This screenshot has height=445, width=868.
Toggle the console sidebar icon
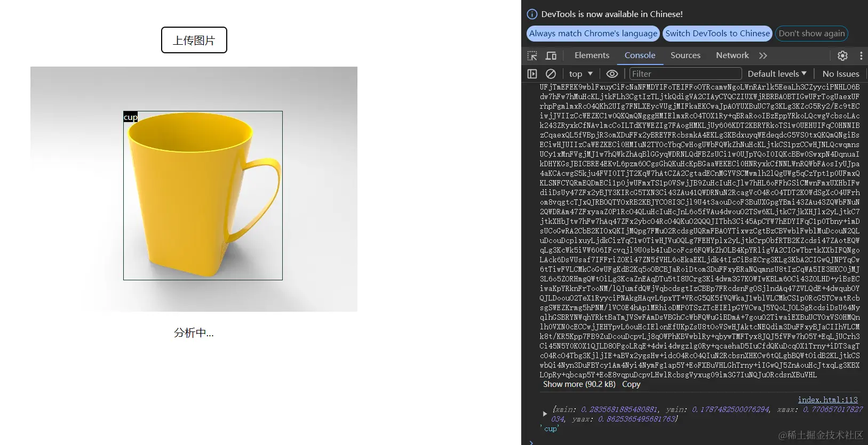click(x=532, y=74)
